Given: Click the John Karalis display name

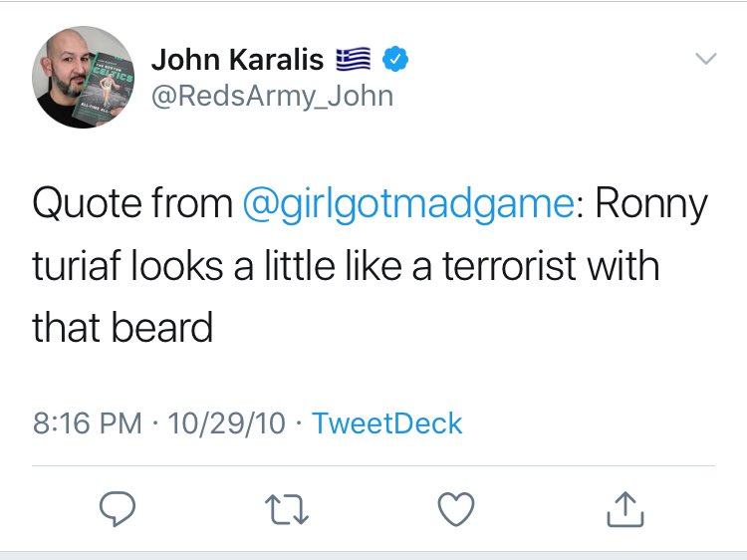Looking at the screenshot, I should click(x=237, y=60).
